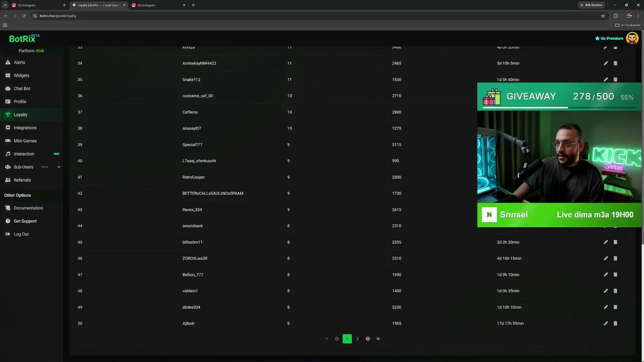Image resolution: width=644 pixels, height=362 pixels.
Task: Edit the Snake112 row
Action: 606,79
